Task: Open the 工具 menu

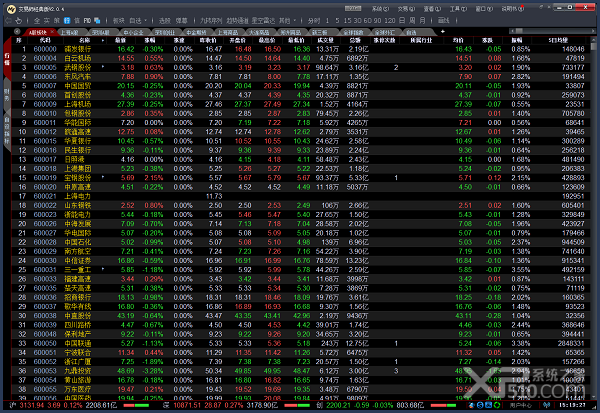Action: click(x=458, y=8)
